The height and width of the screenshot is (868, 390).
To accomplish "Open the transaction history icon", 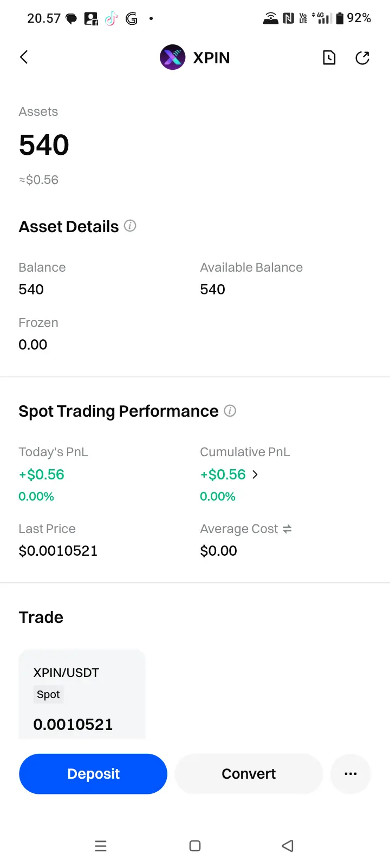I will click(x=329, y=57).
